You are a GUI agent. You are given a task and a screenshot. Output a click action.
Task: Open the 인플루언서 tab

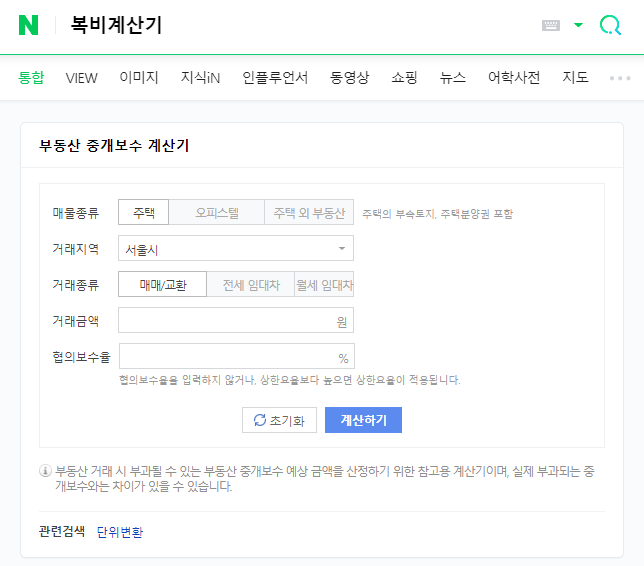[x=275, y=77]
